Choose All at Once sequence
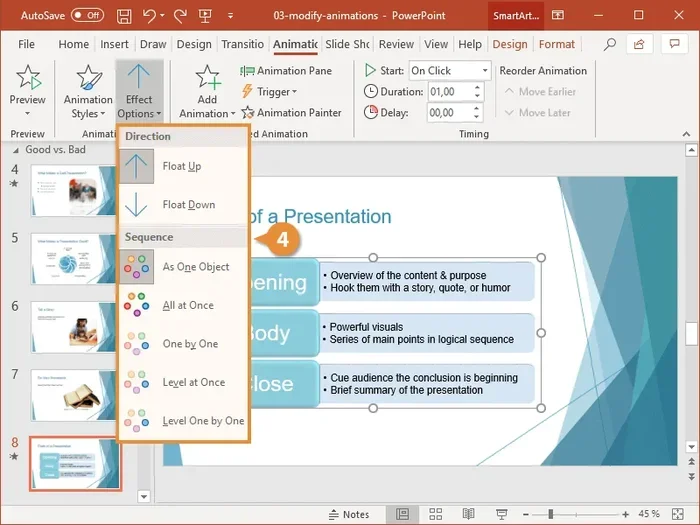Image resolution: width=700 pixels, height=525 pixels. pyautogui.click(x=183, y=305)
